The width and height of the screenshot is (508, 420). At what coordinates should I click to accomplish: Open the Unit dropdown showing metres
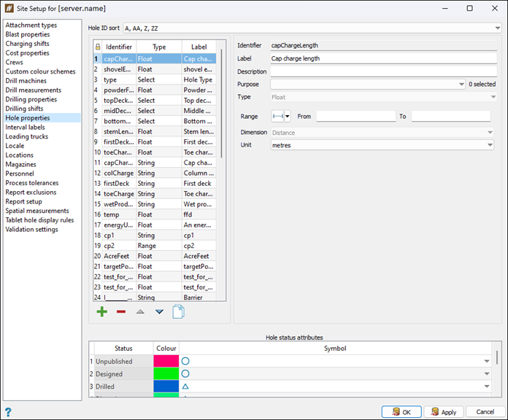(x=489, y=145)
